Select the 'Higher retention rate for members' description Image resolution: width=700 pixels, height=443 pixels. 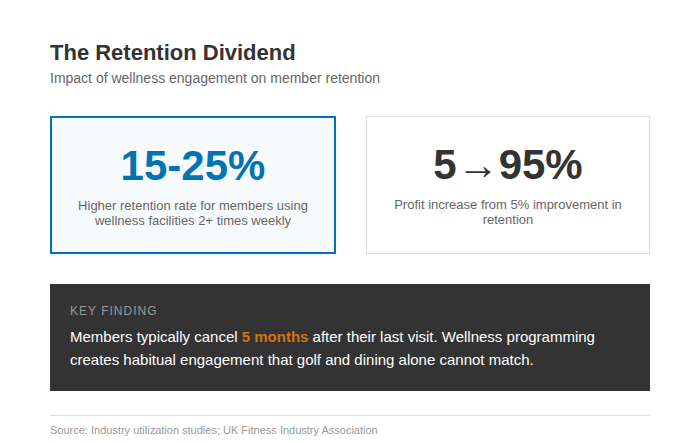click(x=193, y=205)
